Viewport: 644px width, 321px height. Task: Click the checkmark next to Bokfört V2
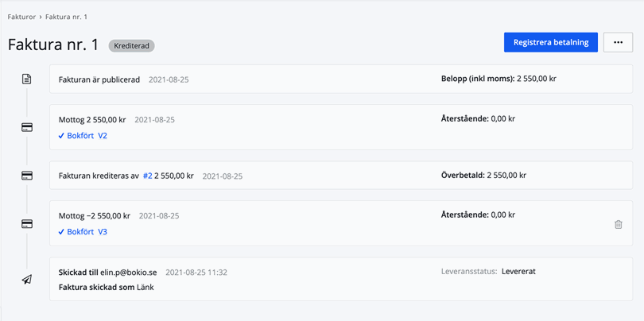62,136
